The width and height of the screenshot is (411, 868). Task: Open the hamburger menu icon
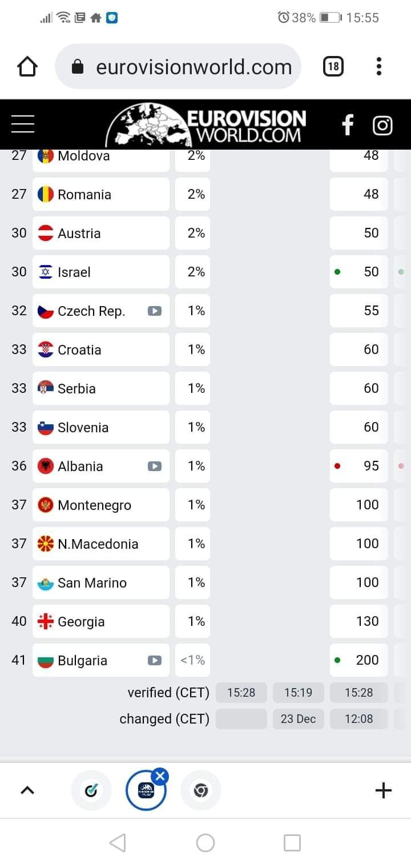pos(23,124)
